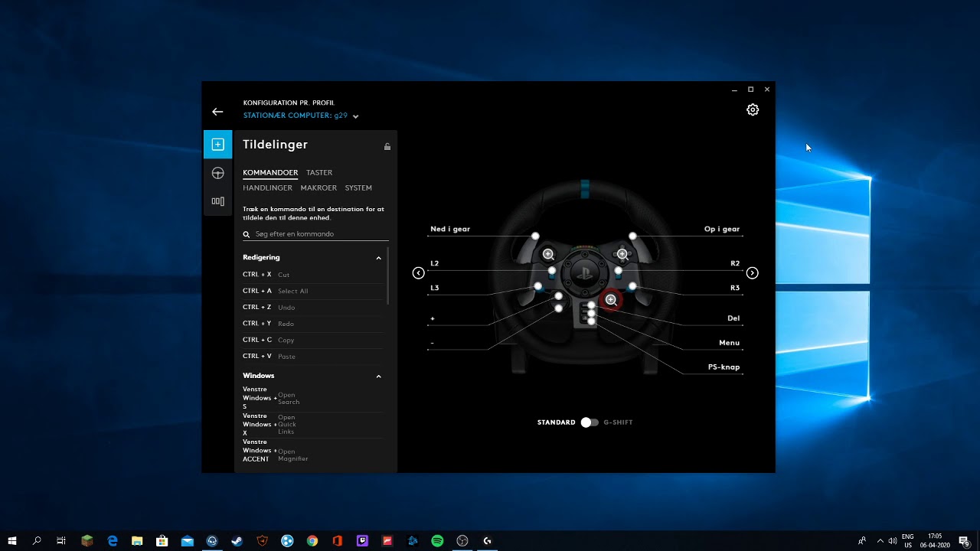Select the 'Ned i gear' assignment
The width and height of the screenshot is (980, 551).
click(x=450, y=229)
